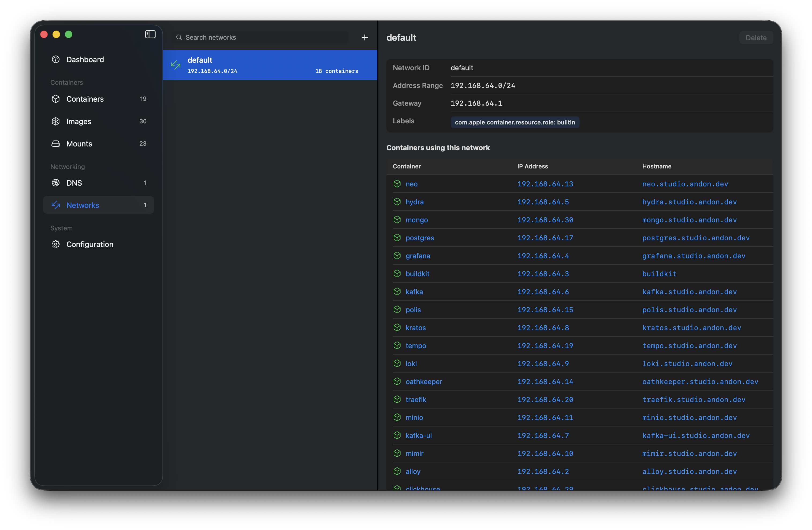Click IP address 192.168.64.20
This screenshot has height=530, width=812.
tap(545, 400)
